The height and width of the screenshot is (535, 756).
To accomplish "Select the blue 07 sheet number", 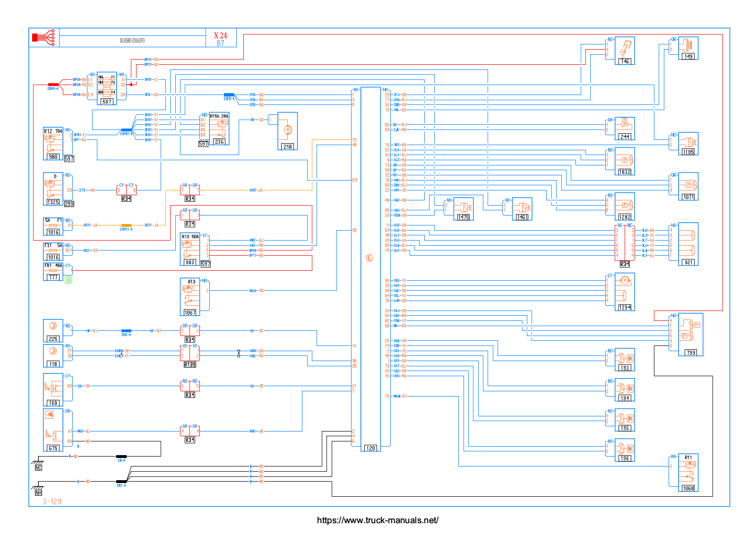I will click(x=221, y=43).
